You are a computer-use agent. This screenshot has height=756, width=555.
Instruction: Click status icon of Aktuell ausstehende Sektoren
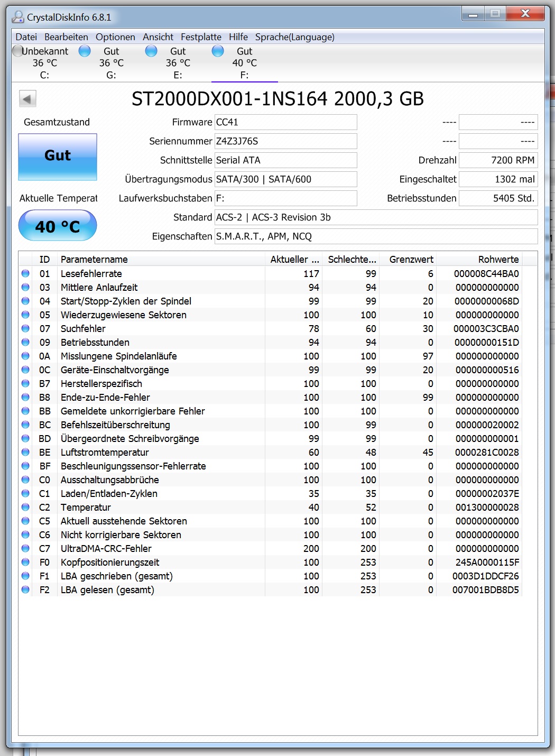point(25,521)
